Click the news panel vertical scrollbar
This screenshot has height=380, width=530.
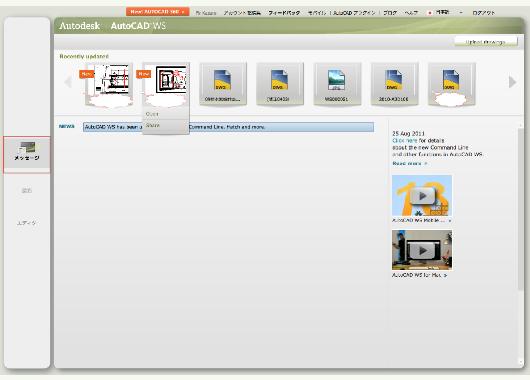click(x=521, y=209)
